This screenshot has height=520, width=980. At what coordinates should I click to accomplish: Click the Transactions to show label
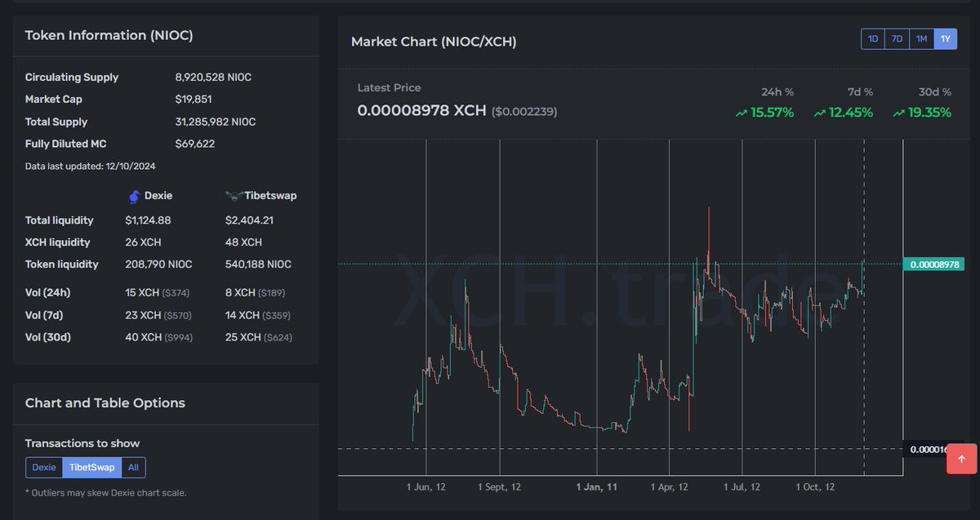point(82,443)
